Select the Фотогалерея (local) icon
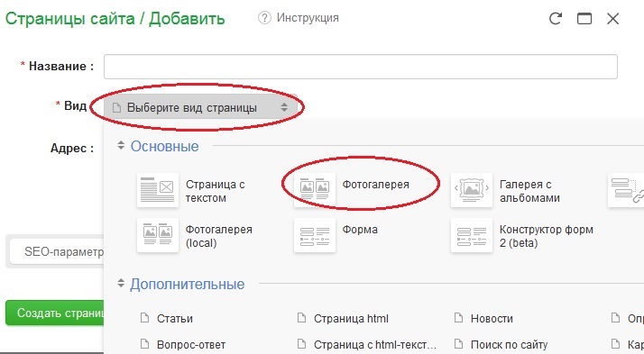This screenshot has width=644, height=354. pos(158,235)
